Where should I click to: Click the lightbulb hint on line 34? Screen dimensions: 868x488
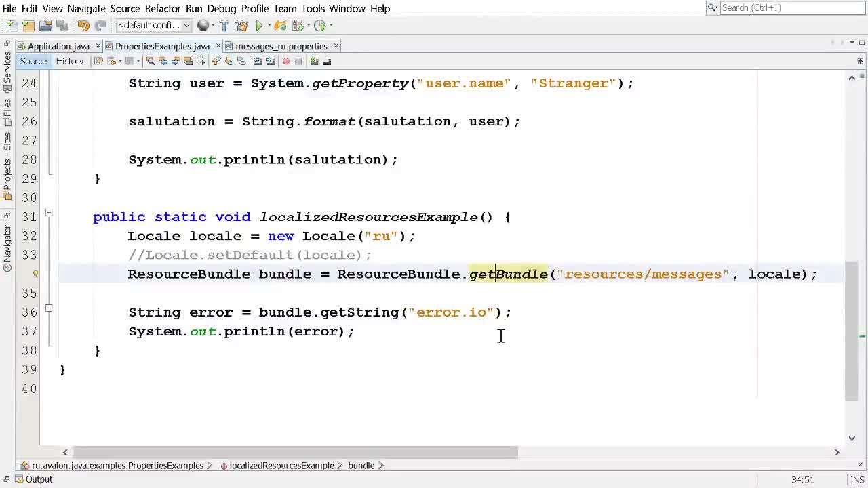pyautogui.click(x=35, y=274)
